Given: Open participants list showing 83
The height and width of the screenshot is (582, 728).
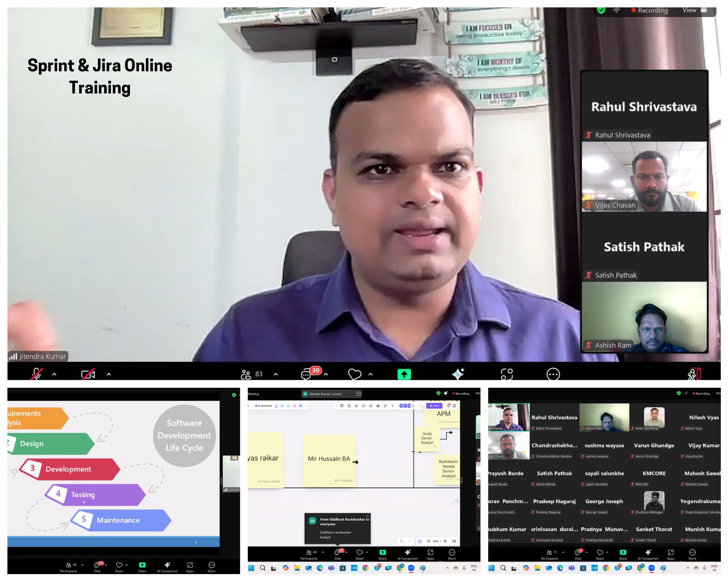Looking at the screenshot, I should [x=251, y=374].
